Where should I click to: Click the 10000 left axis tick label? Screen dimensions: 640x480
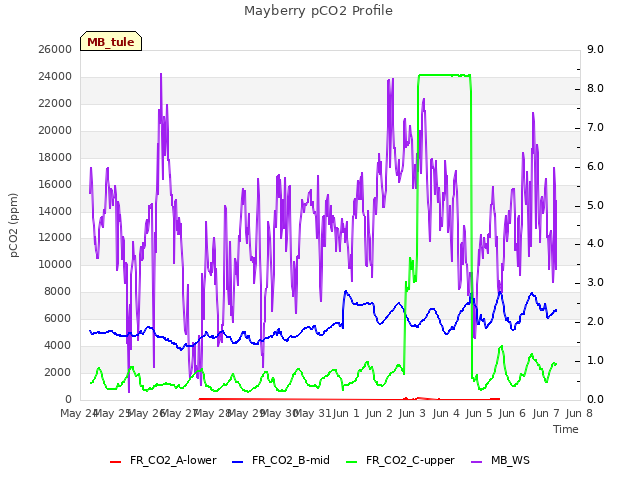[x=55, y=264]
